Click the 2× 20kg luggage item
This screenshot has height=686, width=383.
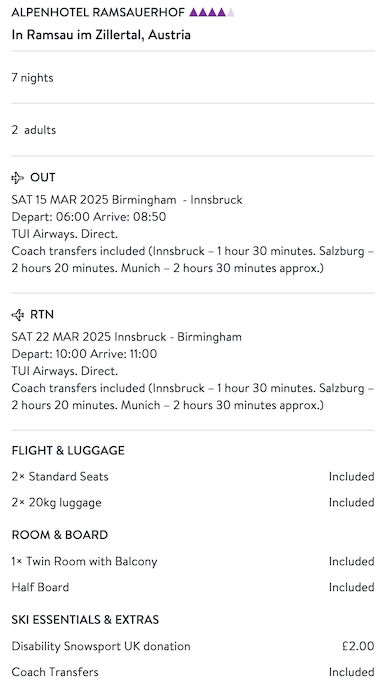click(56, 502)
